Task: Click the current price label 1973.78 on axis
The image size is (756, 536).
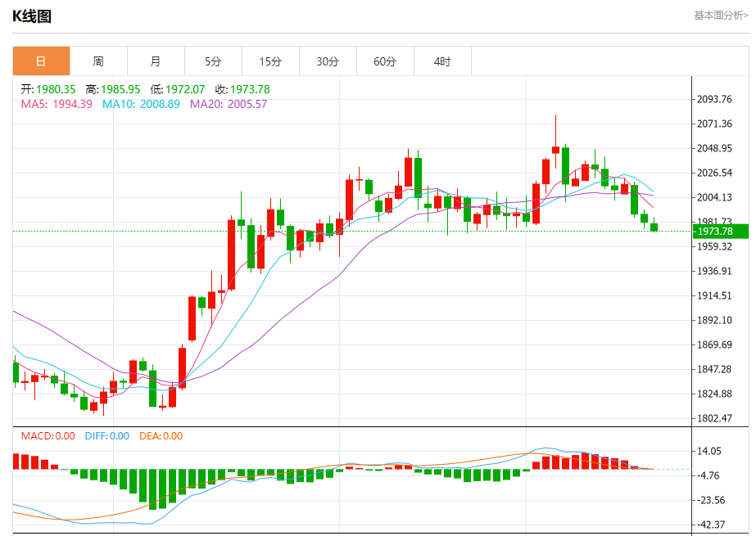Action: [720, 231]
